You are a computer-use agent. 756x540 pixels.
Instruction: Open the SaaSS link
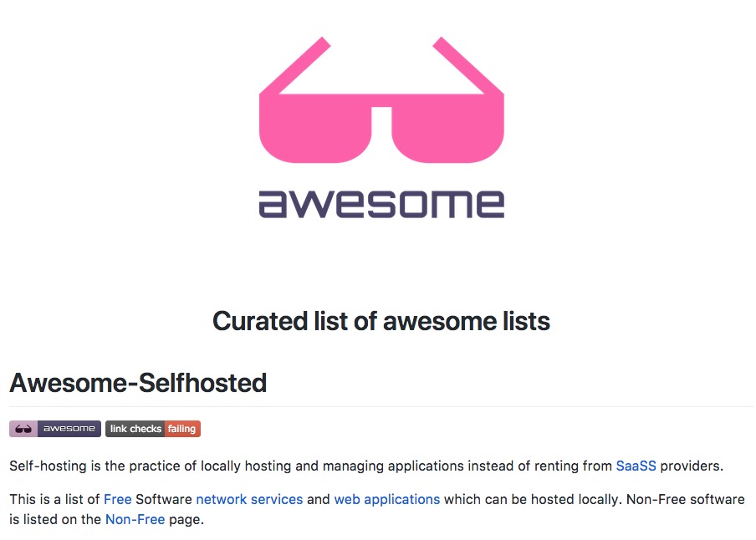[636, 466]
